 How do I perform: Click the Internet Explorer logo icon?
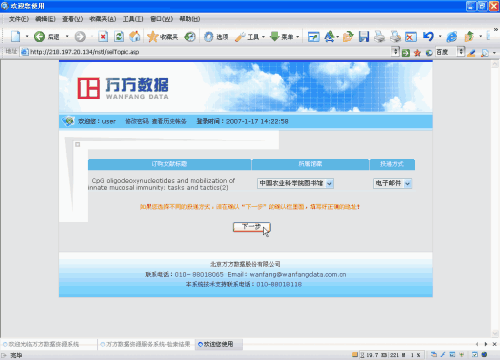[x=452, y=36]
